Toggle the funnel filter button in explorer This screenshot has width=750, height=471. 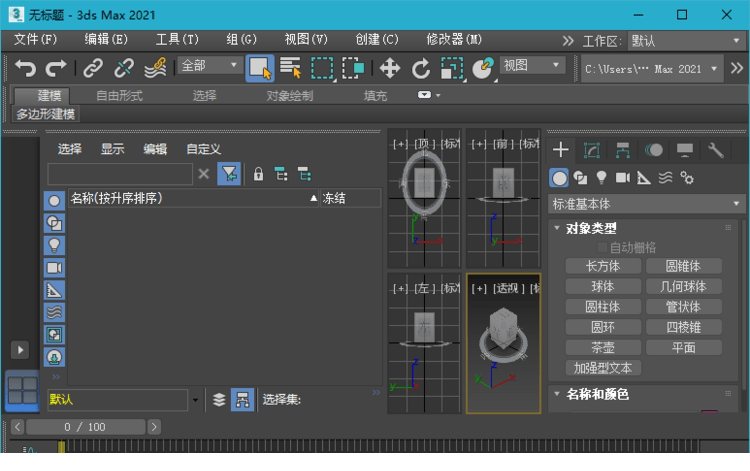(x=229, y=174)
